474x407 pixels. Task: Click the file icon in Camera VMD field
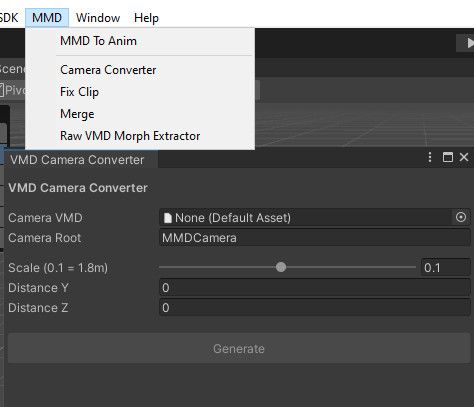[168, 218]
